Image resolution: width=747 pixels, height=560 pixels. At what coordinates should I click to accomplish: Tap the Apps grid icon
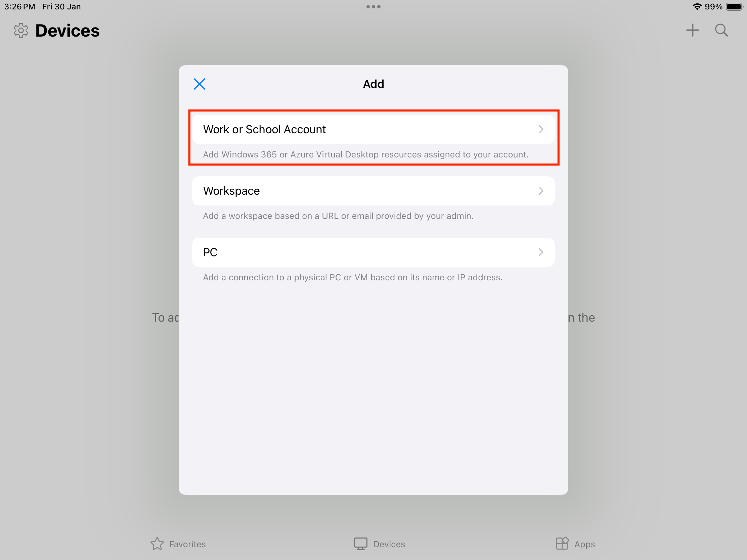(x=562, y=544)
